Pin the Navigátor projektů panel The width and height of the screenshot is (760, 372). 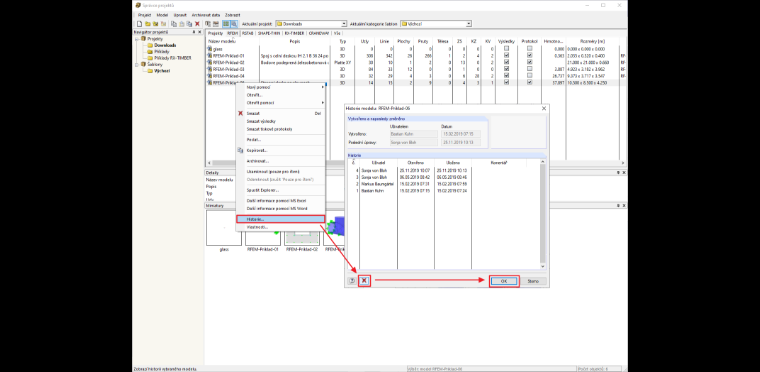click(194, 32)
